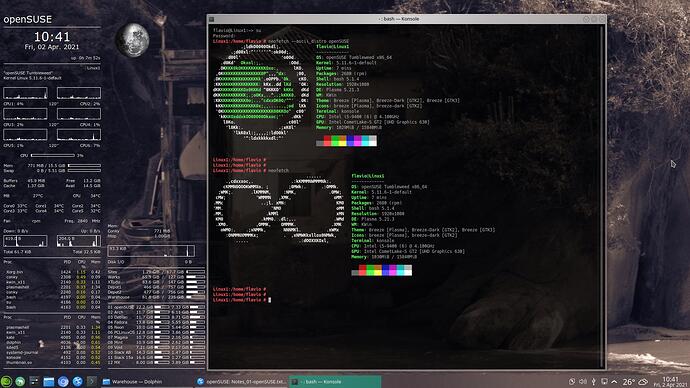The image size is (690, 388).
Task: Click the 26° weather temperature widget
Action: pos(628,382)
